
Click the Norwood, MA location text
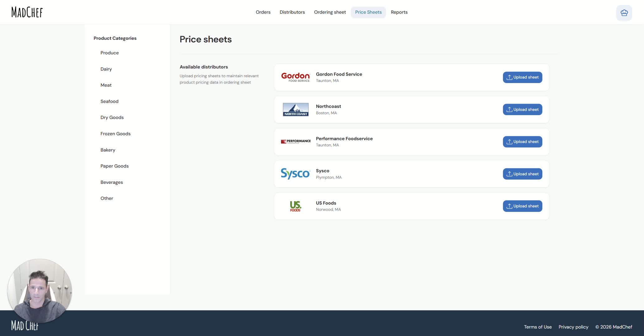coord(328,210)
